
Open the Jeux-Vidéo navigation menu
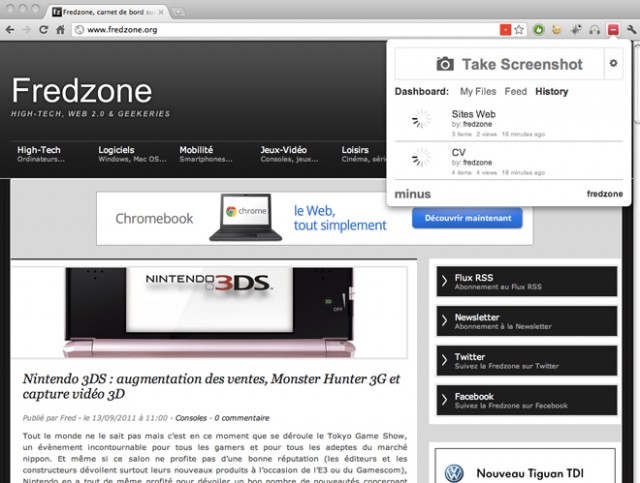tap(289, 154)
